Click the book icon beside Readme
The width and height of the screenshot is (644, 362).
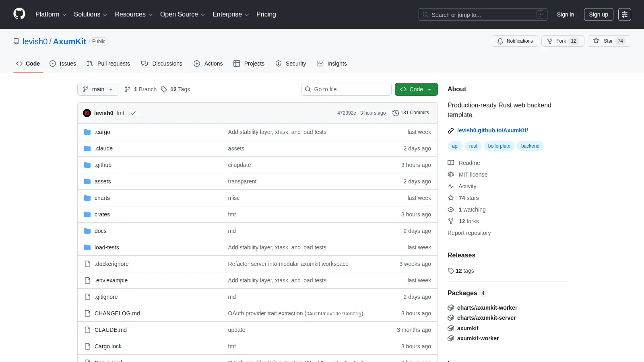(x=451, y=163)
